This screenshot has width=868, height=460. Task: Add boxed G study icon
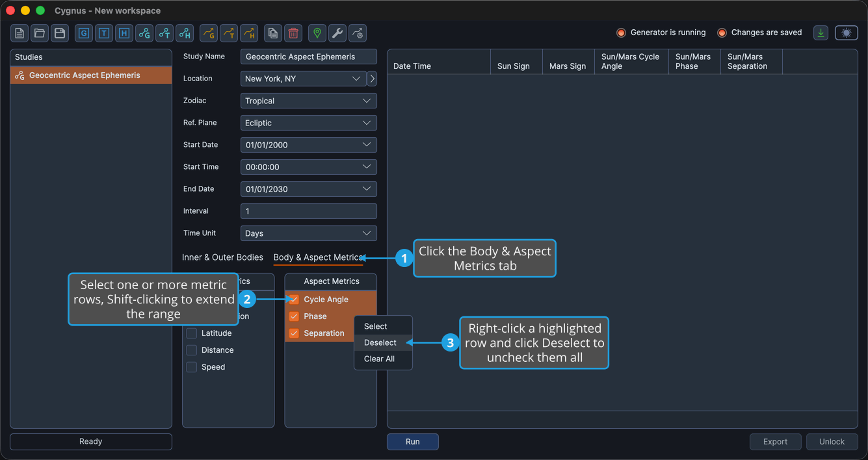coord(84,33)
